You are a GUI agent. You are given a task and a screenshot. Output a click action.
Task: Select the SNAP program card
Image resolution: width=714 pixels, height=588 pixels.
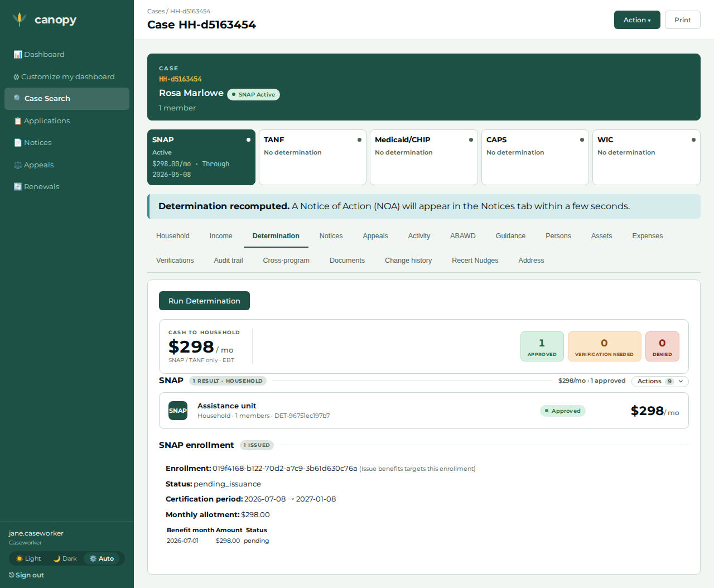pyautogui.click(x=201, y=157)
